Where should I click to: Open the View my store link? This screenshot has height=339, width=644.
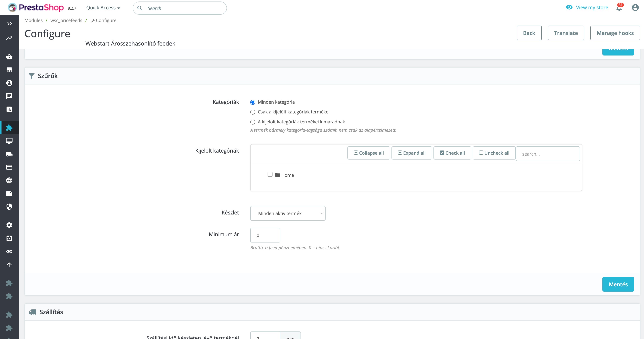592,8
